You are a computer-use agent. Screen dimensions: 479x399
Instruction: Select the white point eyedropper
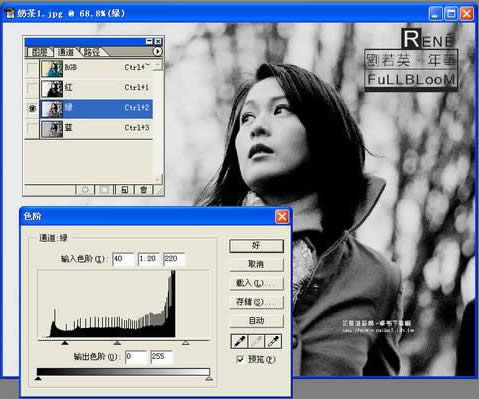273,341
